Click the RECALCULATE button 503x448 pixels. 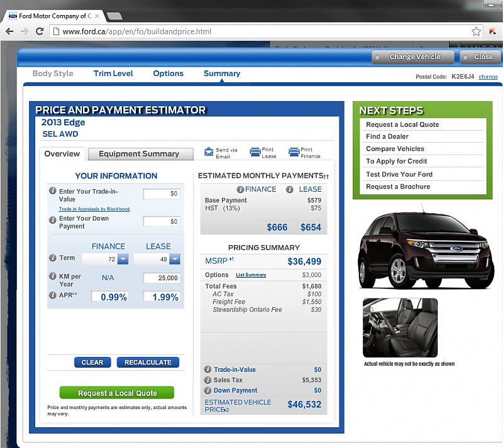tap(148, 363)
